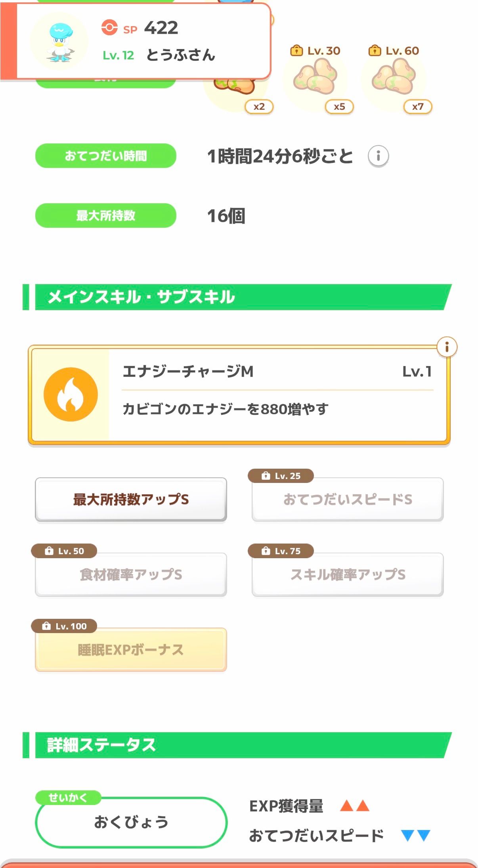Tap the Poké Ball SP icon
The image size is (478, 868).
(x=109, y=28)
